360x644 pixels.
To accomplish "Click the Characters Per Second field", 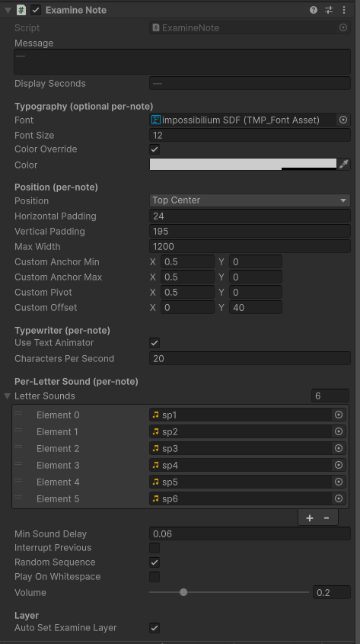I will click(250, 358).
